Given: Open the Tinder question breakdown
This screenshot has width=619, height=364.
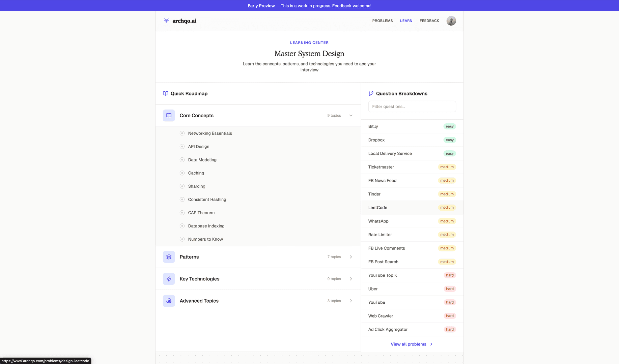Looking at the screenshot, I should click(412, 194).
